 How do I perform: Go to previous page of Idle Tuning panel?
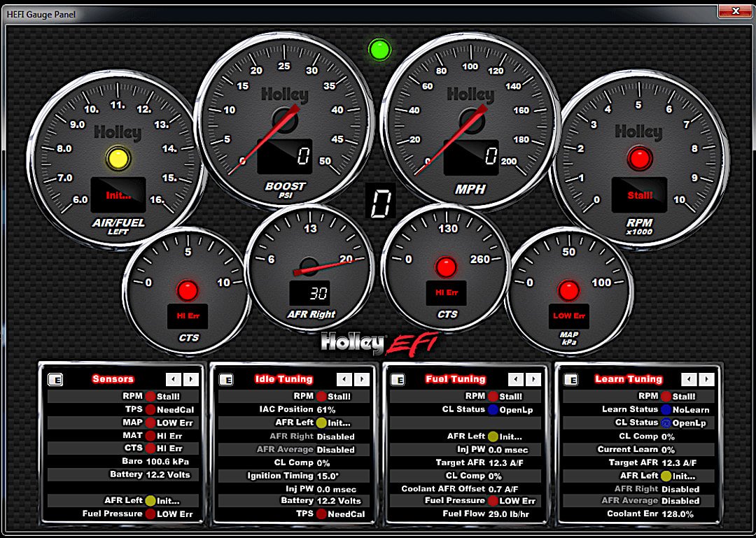[x=344, y=380]
